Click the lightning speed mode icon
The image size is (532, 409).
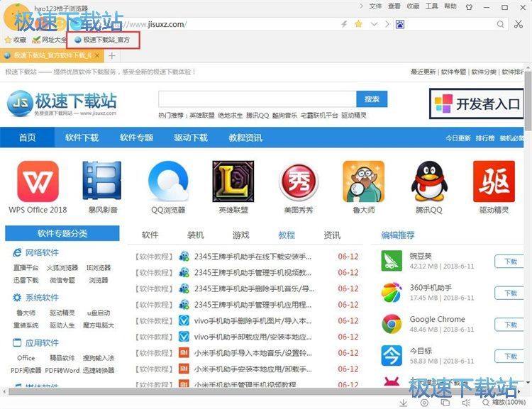344,24
